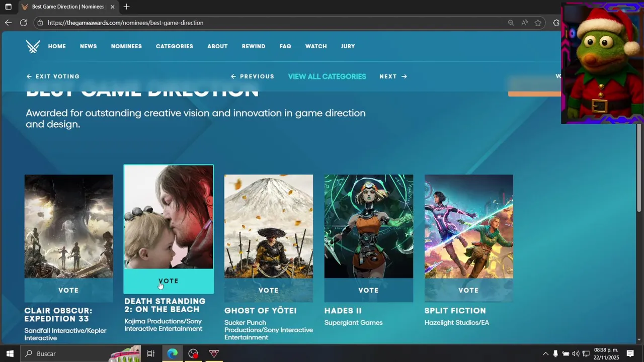Viewport: 644px width, 362px height.
Task: Go to PREVIOUS category
Action: 253,76
